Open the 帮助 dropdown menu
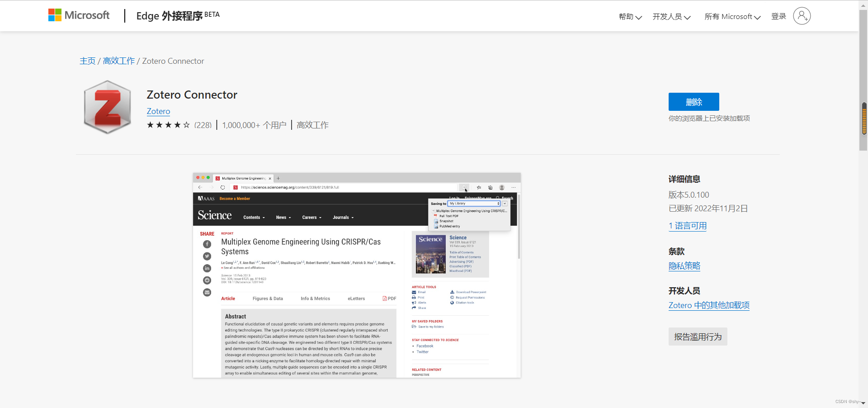The image size is (868, 408). point(630,17)
